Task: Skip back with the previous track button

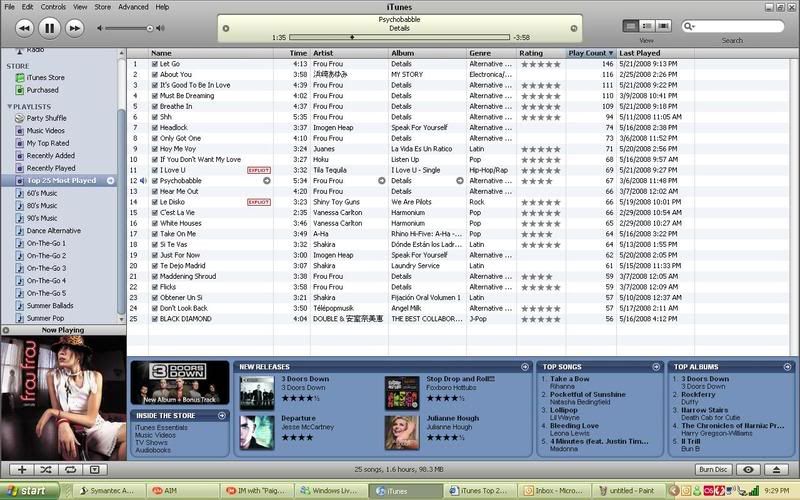Action: coord(24,28)
